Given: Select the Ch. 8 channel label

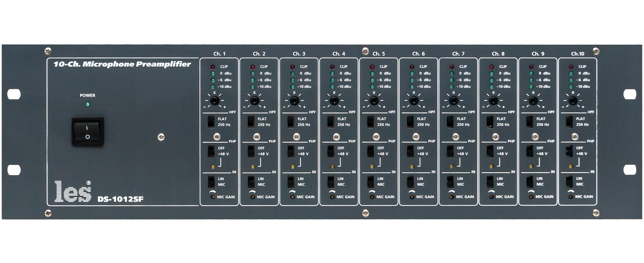Looking at the screenshot, I should tap(498, 54).
